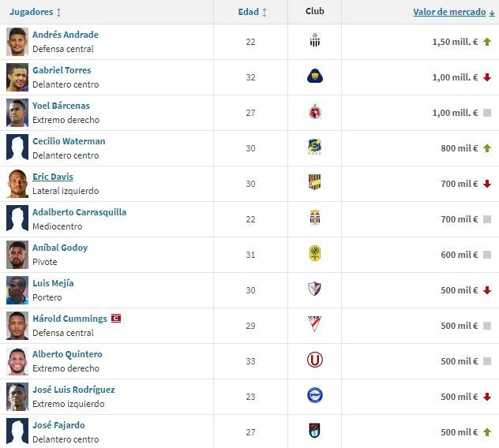The height and width of the screenshot is (448, 499).
Task: Click Yoel Bárcenas's red club crest
Action: 315,112
